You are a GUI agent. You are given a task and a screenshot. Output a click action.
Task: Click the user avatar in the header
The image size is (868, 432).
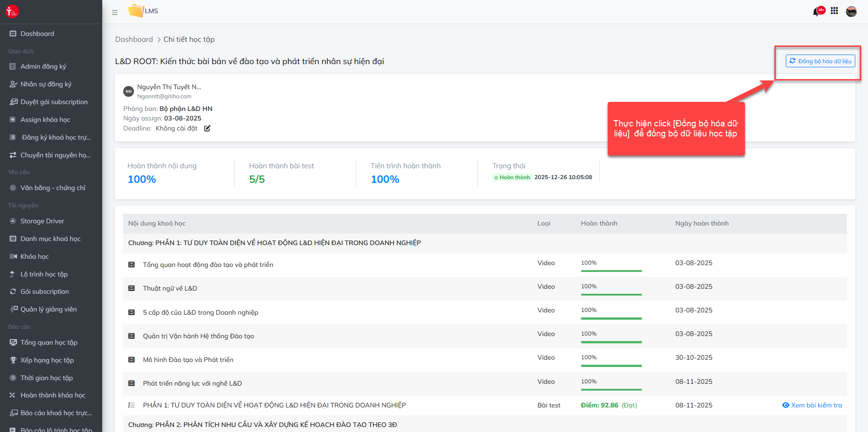[851, 11]
